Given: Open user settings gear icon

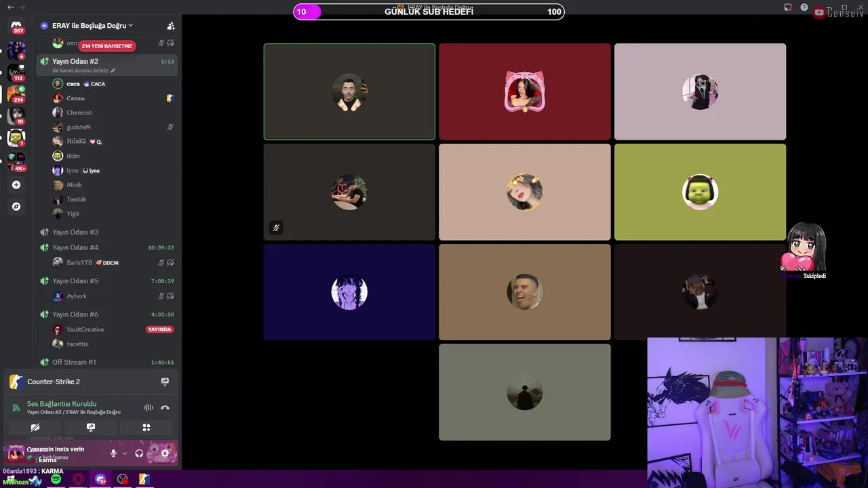Looking at the screenshot, I should click(x=165, y=453).
